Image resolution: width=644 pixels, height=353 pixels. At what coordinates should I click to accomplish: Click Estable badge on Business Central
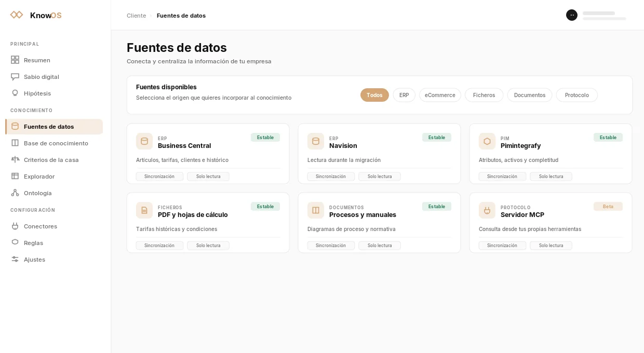(265, 138)
